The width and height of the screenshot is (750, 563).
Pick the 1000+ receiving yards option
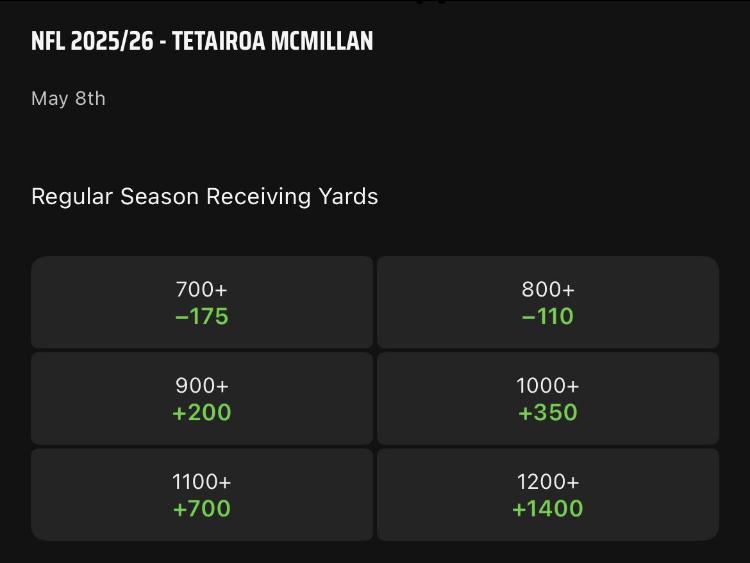(547, 399)
